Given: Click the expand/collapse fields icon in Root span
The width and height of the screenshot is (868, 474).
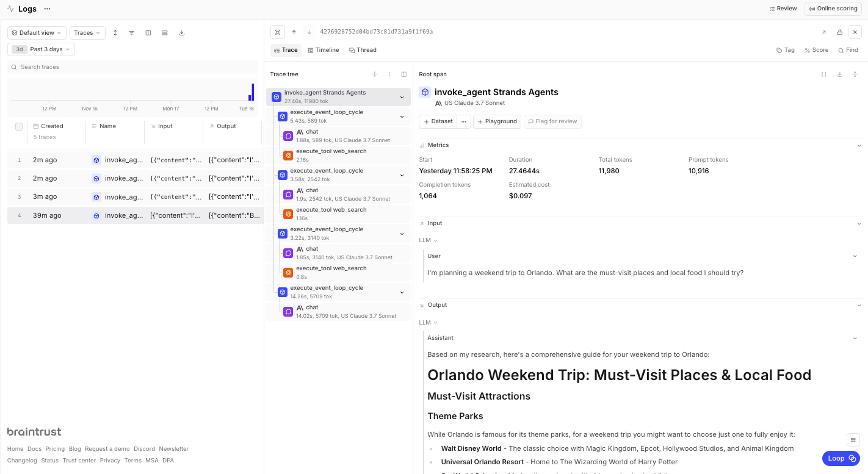Looking at the screenshot, I should point(855,74).
